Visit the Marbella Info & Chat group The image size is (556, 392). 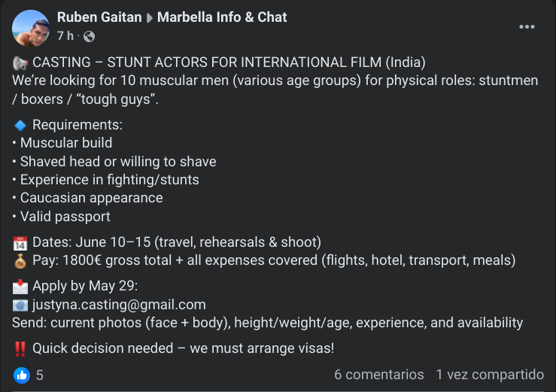(222, 17)
